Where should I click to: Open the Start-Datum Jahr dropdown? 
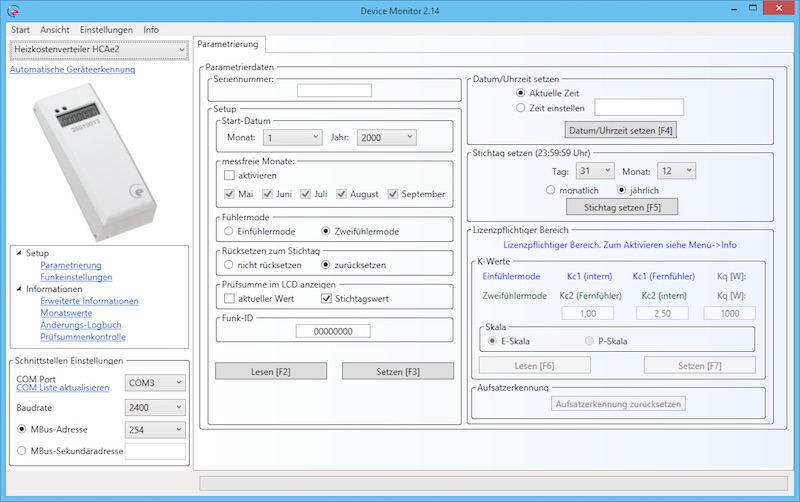[386, 137]
